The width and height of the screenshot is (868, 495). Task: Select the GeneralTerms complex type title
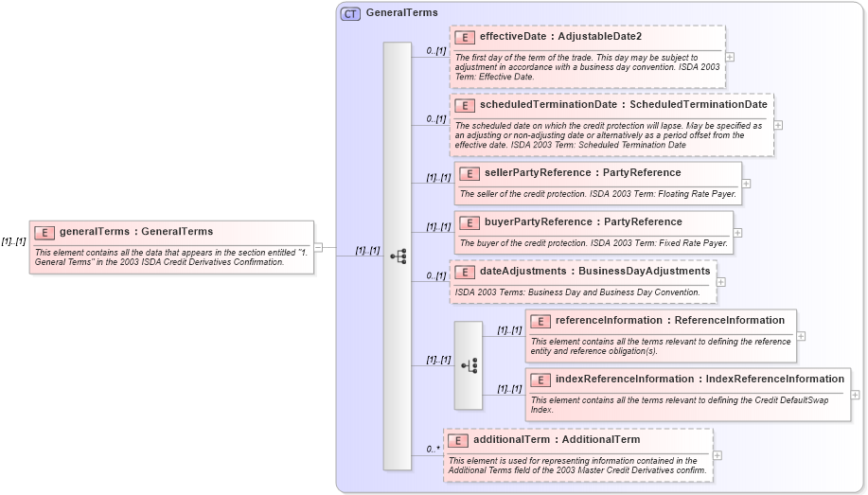[x=402, y=12]
